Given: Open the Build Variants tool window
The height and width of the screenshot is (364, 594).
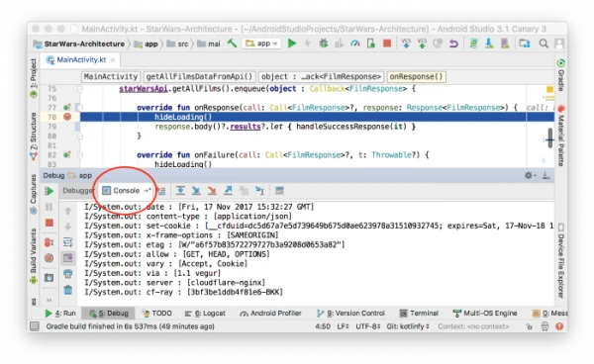Looking at the screenshot, I should tap(34, 256).
